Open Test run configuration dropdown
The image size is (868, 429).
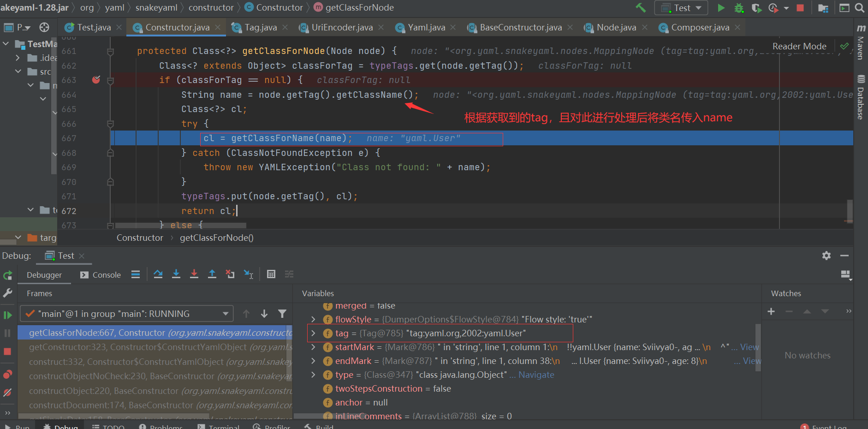pos(681,8)
